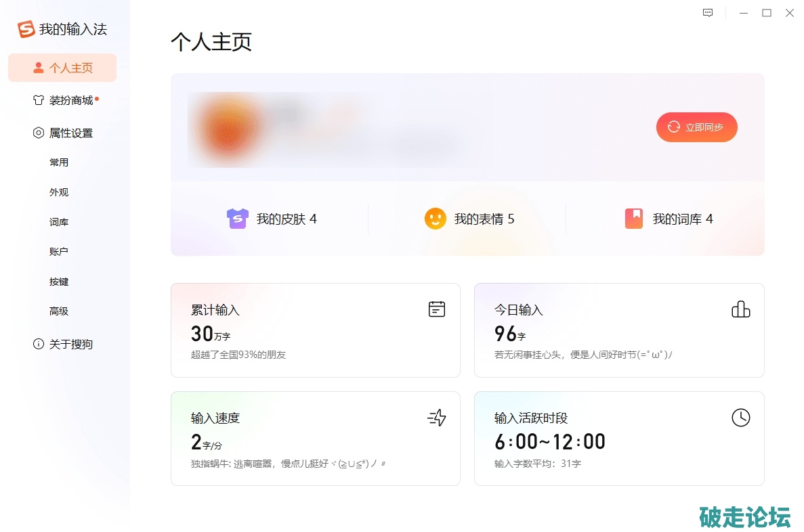Click the Sogou logo icon
804x532 pixels.
click(26, 29)
